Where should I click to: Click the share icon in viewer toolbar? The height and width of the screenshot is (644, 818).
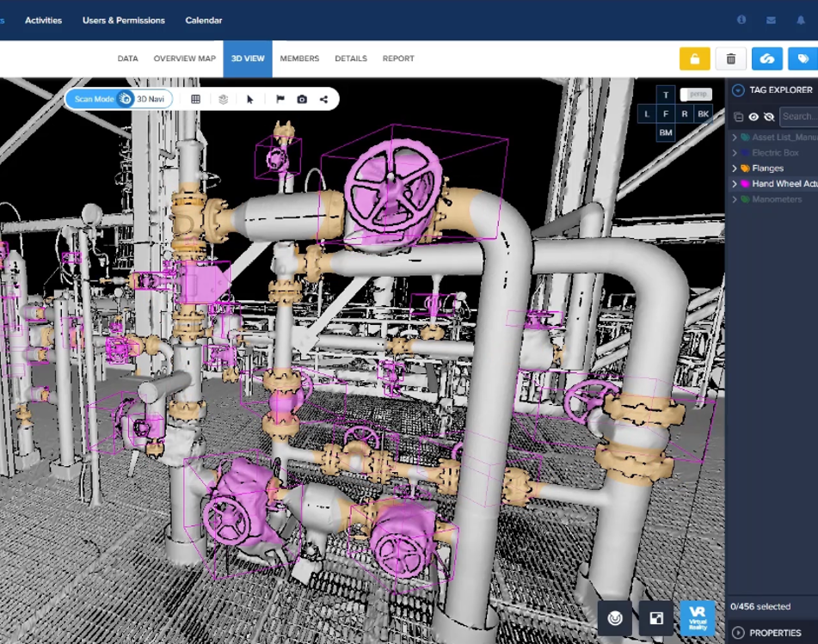coord(324,99)
